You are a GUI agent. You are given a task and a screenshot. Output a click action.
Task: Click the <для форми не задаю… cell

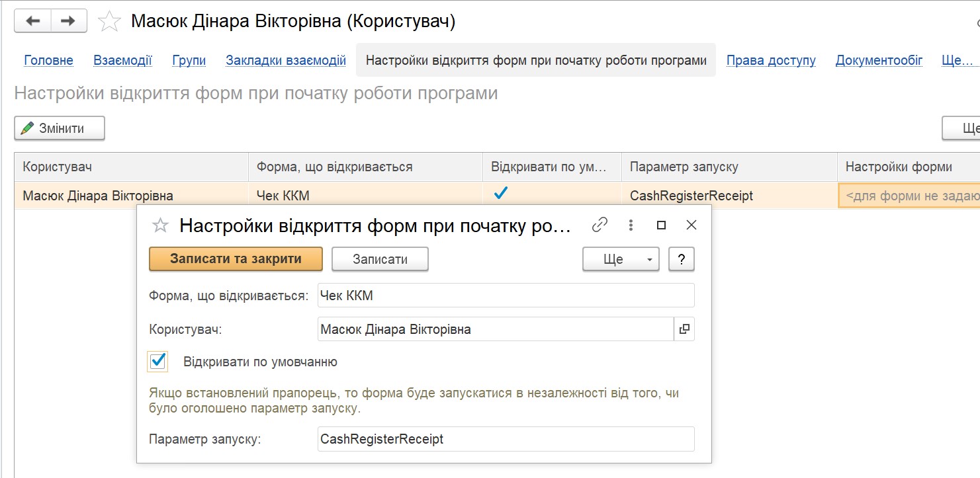(x=909, y=196)
